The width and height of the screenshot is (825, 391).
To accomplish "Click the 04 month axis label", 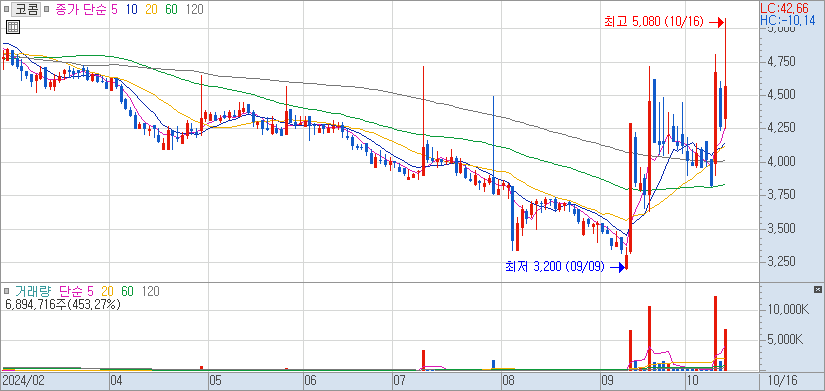I will 117,380.
